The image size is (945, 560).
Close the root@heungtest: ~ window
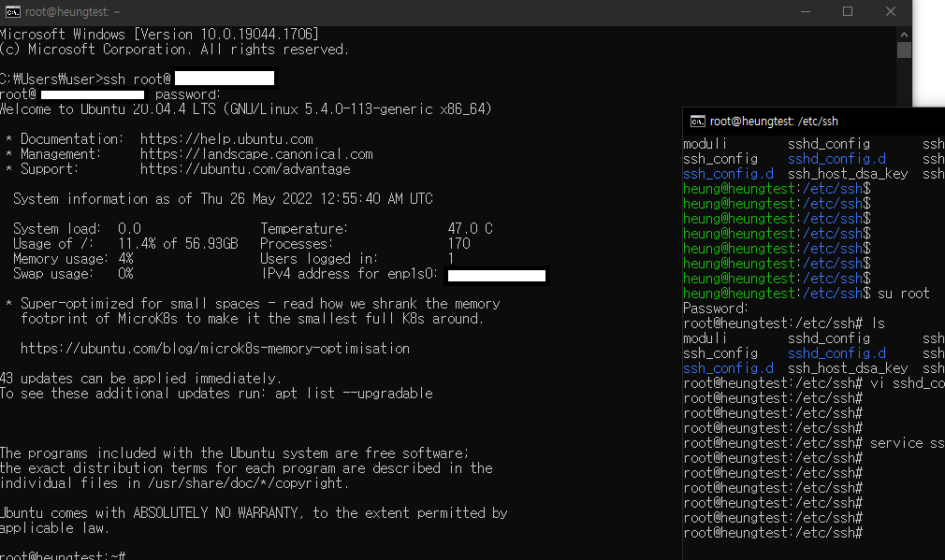pos(891,11)
